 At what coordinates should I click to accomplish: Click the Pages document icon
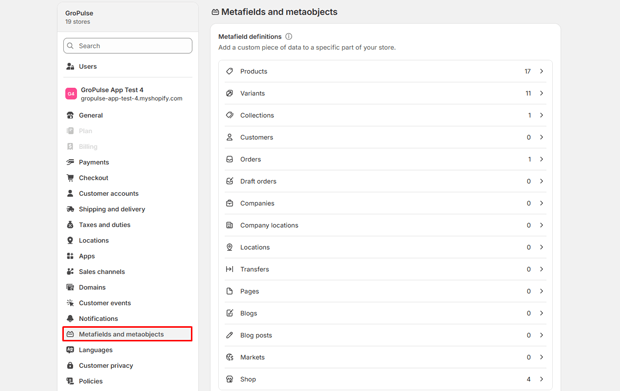229,291
